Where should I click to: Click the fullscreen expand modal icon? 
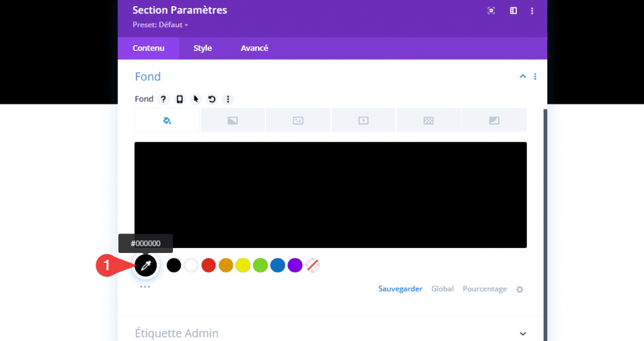click(491, 11)
